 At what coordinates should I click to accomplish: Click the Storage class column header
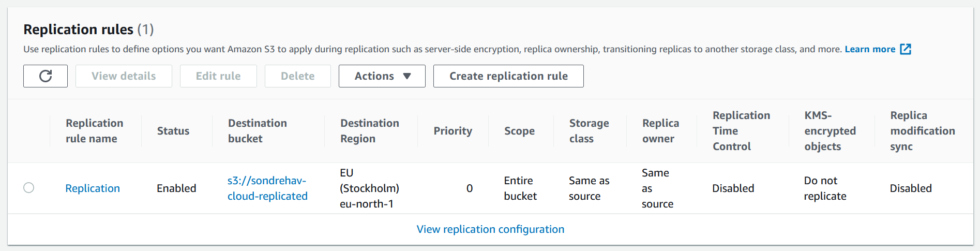589,131
